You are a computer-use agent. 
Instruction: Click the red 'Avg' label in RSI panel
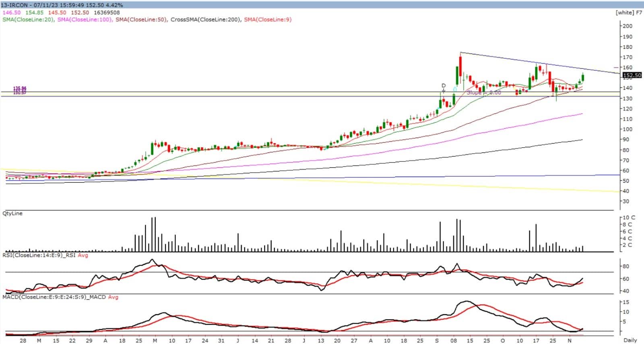[83, 255]
